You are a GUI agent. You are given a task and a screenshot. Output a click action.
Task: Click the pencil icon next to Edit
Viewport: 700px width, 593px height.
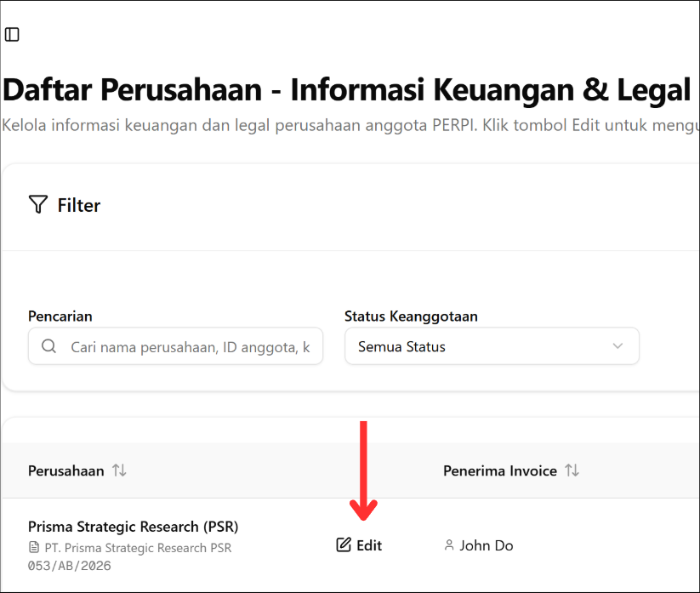pyautogui.click(x=344, y=545)
